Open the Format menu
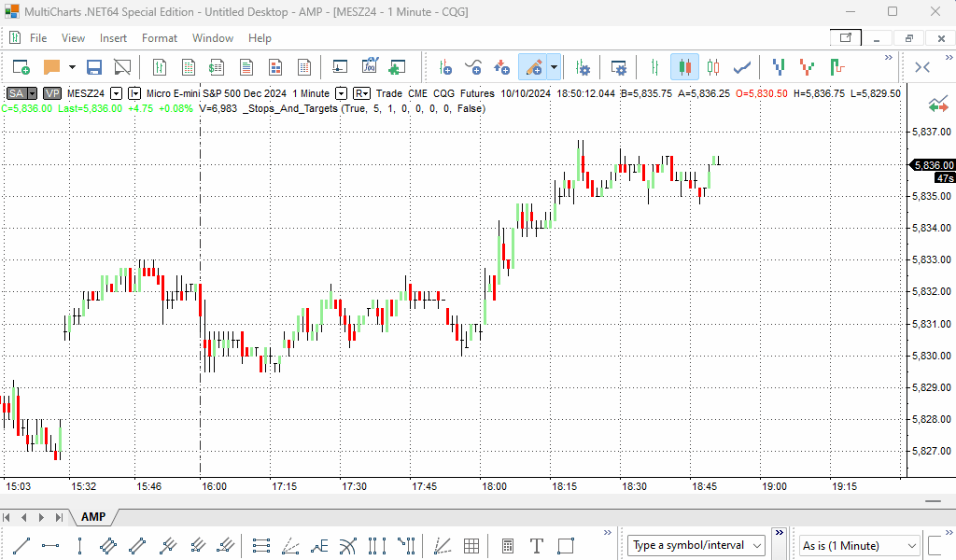Image resolution: width=956 pixels, height=560 pixels. (159, 38)
